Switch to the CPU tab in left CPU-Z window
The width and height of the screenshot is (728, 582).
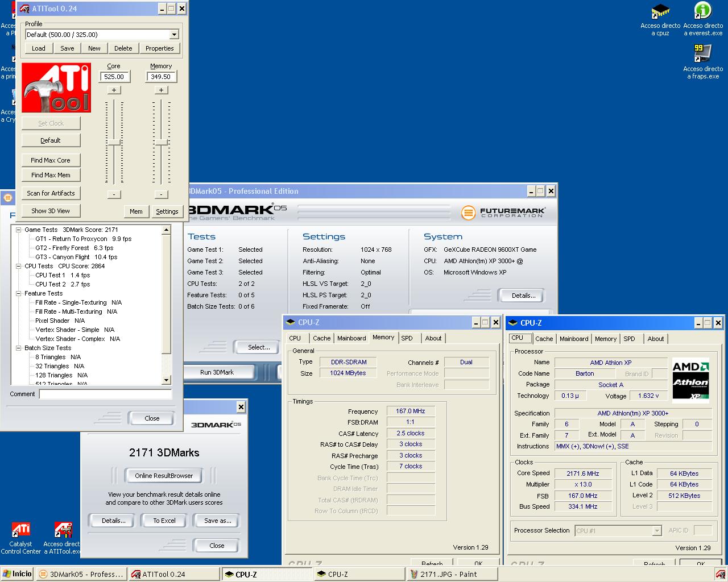pos(295,338)
